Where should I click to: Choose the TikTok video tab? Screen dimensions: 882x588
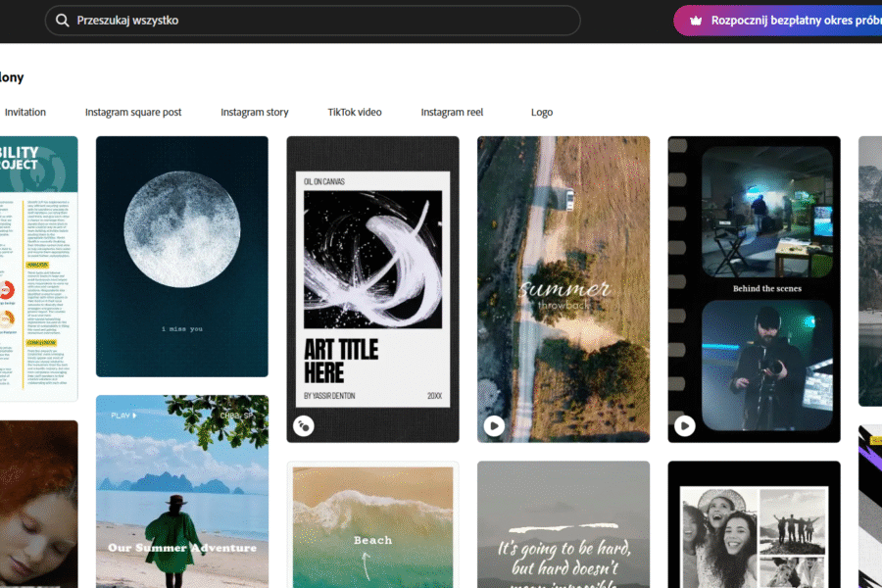coord(355,112)
